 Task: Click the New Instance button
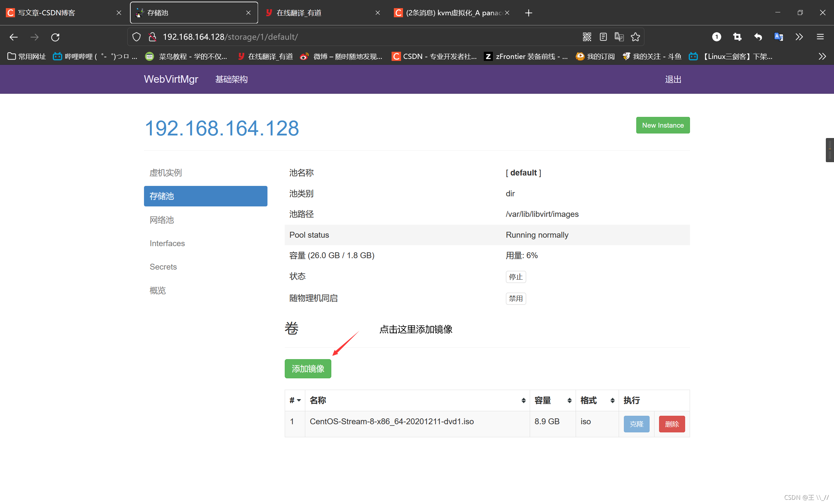click(x=663, y=125)
